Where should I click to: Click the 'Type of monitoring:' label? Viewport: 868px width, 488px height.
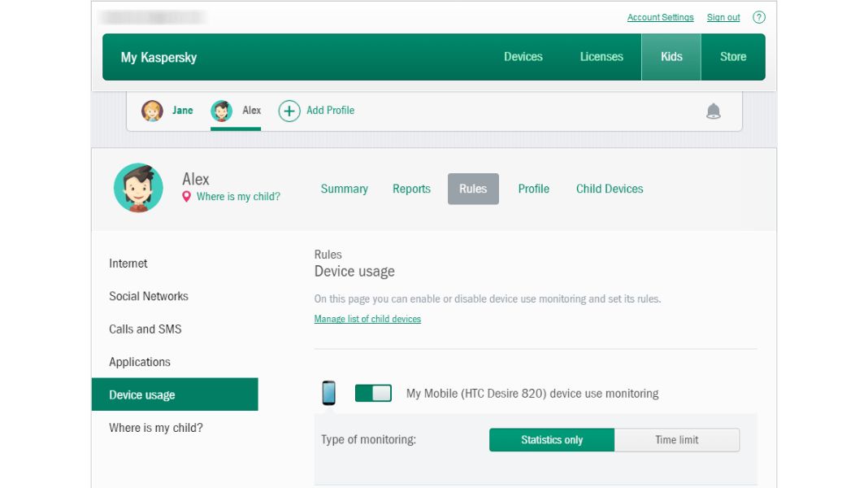coord(369,440)
